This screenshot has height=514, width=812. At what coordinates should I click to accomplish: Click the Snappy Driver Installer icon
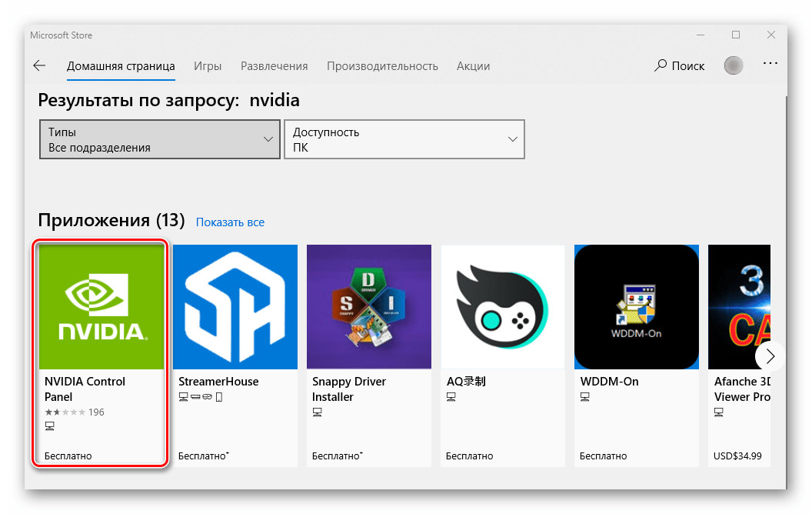tap(368, 307)
